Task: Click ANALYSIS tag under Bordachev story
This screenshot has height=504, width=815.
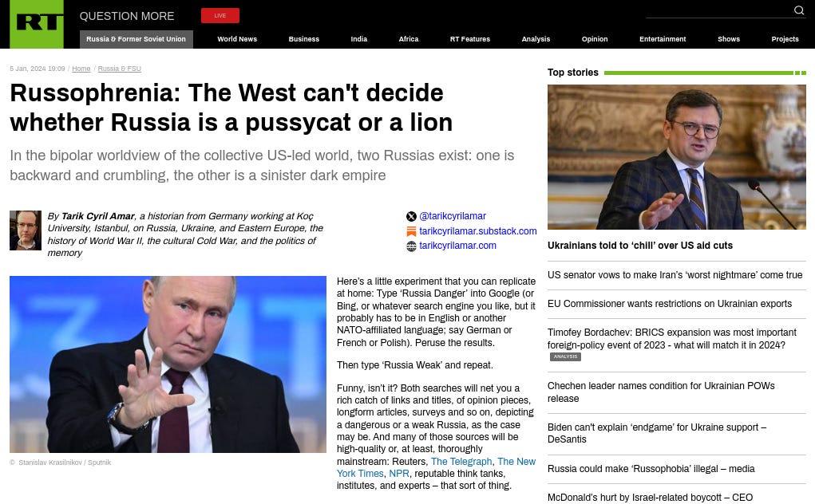Action: click(565, 356)
